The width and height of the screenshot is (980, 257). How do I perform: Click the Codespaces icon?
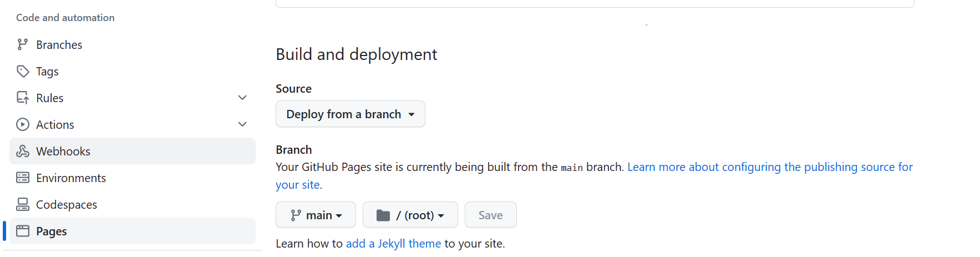point(23,204)
